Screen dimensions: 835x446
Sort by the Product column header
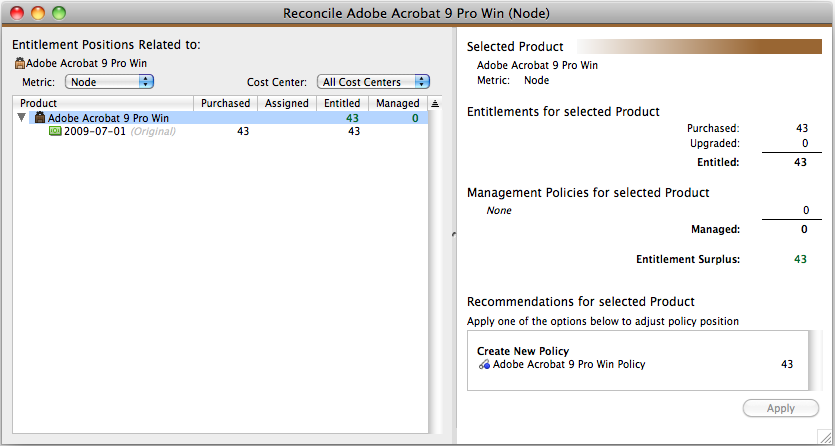point(103,103)
